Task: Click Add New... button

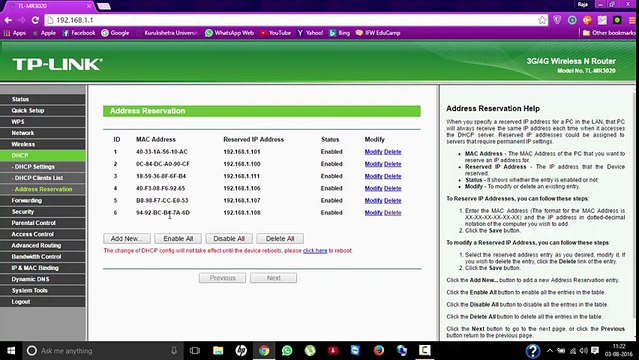Action: tap(127, 239)
